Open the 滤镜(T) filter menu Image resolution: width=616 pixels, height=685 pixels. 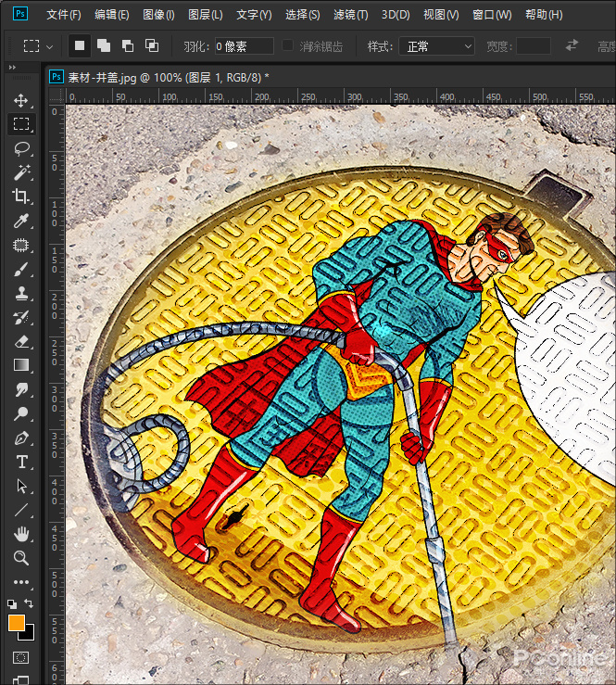(x=350, y=15)
